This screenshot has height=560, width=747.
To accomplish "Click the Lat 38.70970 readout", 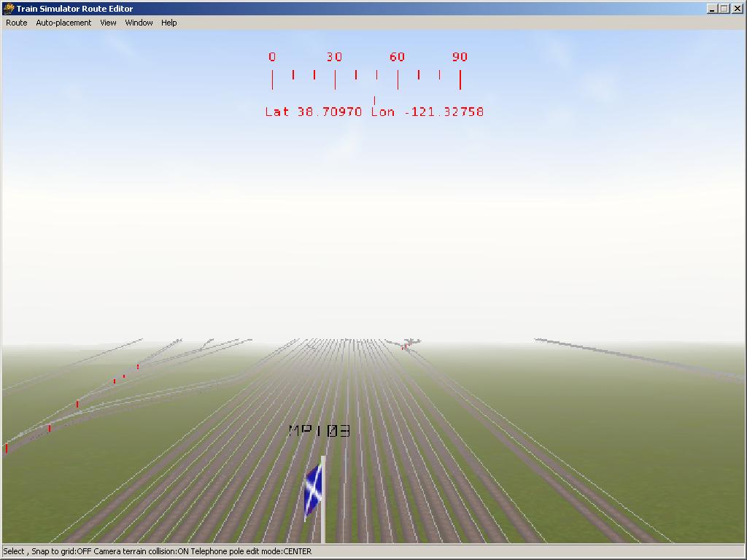I will click(314, 112).
